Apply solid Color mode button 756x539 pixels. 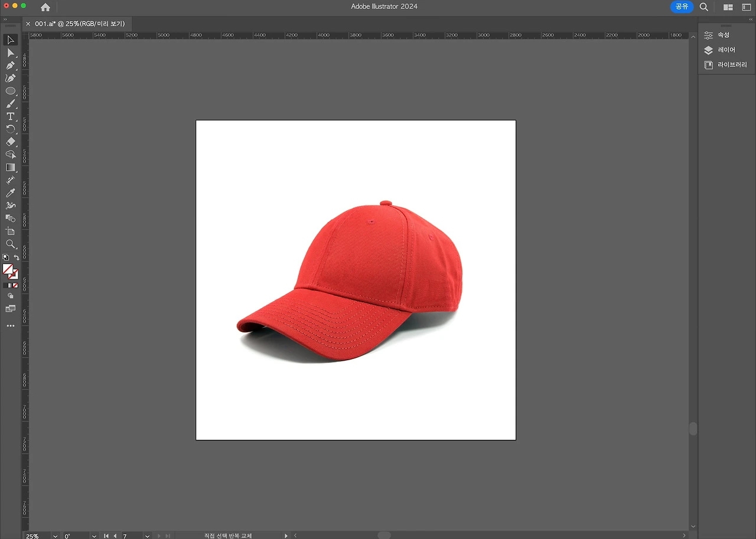[x=5, y=286]
